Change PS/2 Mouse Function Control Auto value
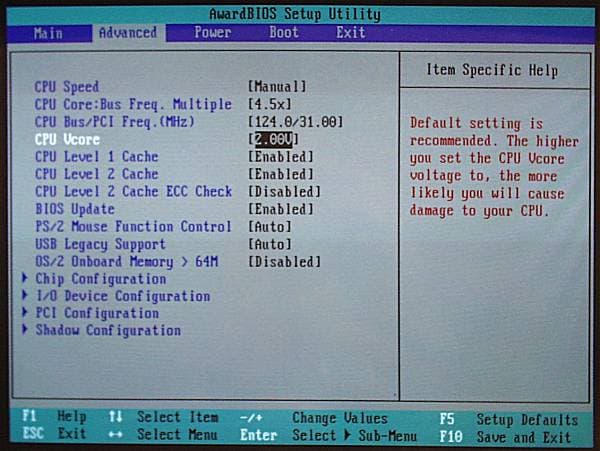This screenshot has width=600, height=451. click(x=270, y=227)
